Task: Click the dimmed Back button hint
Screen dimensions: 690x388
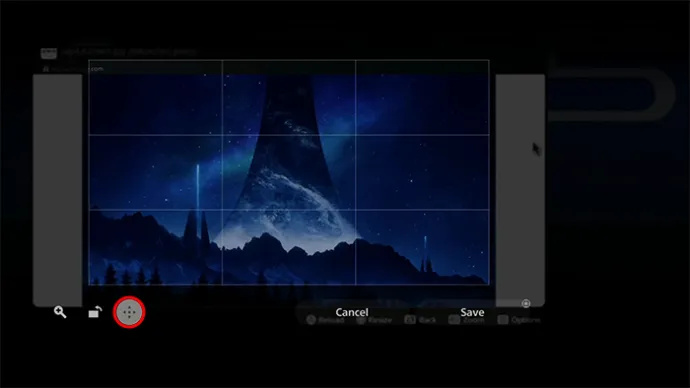Action: [x=420, y=320]
